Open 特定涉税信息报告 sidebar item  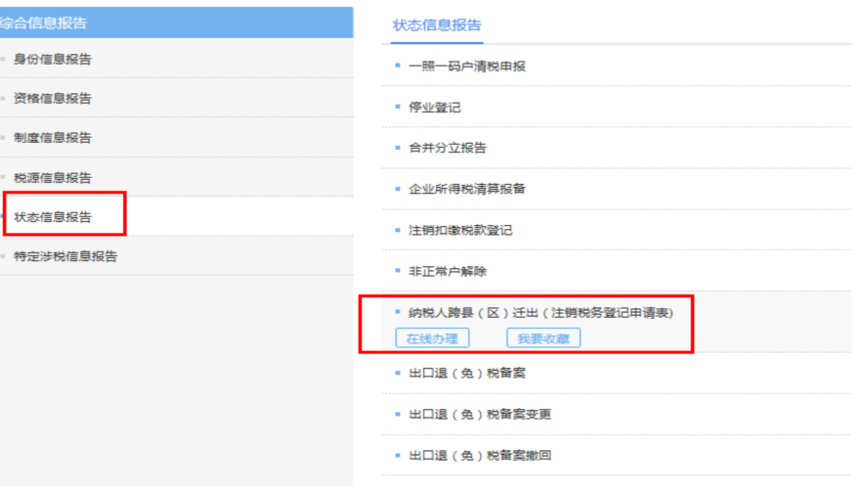[x=65, y=257]
